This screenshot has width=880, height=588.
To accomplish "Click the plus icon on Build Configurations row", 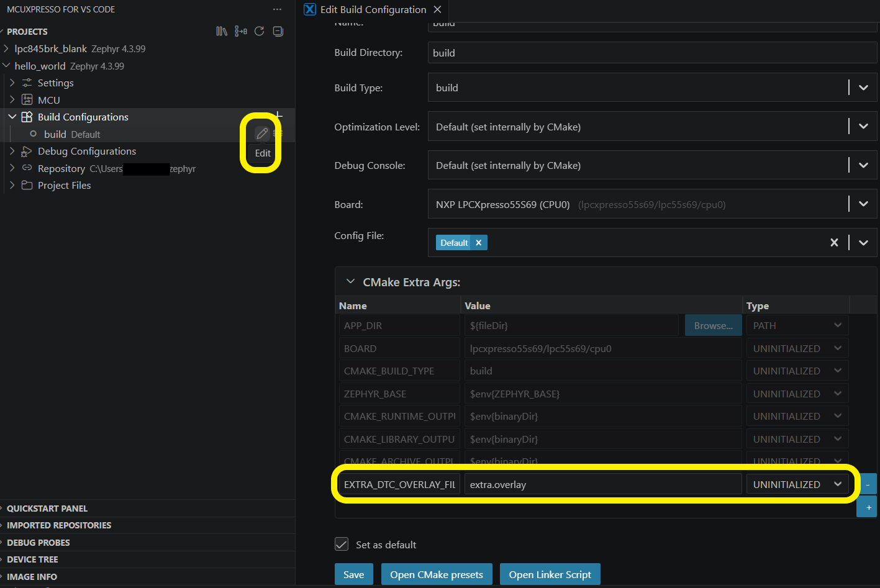I will pyautogui.click(x=279, y=115).
